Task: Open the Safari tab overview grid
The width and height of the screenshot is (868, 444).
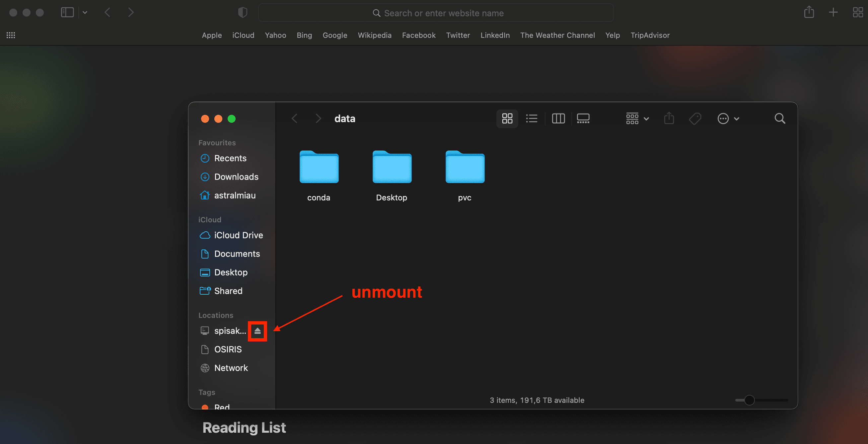Action: click(858, 12)
